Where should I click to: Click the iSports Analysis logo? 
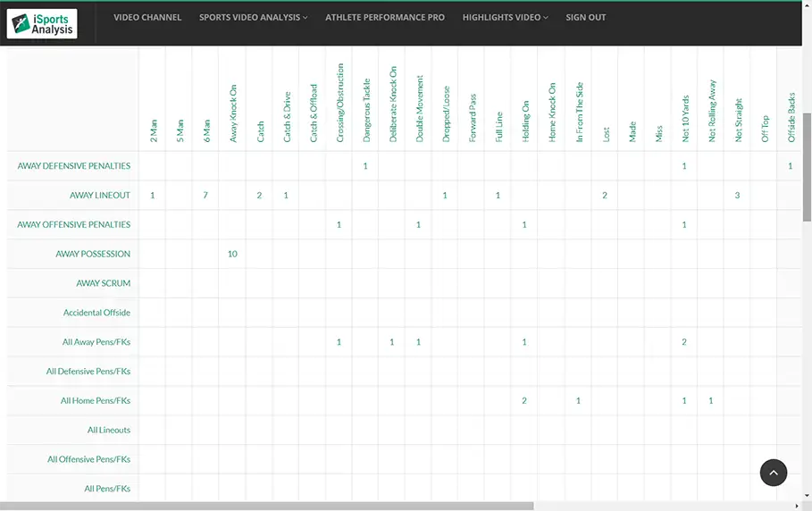42,23
